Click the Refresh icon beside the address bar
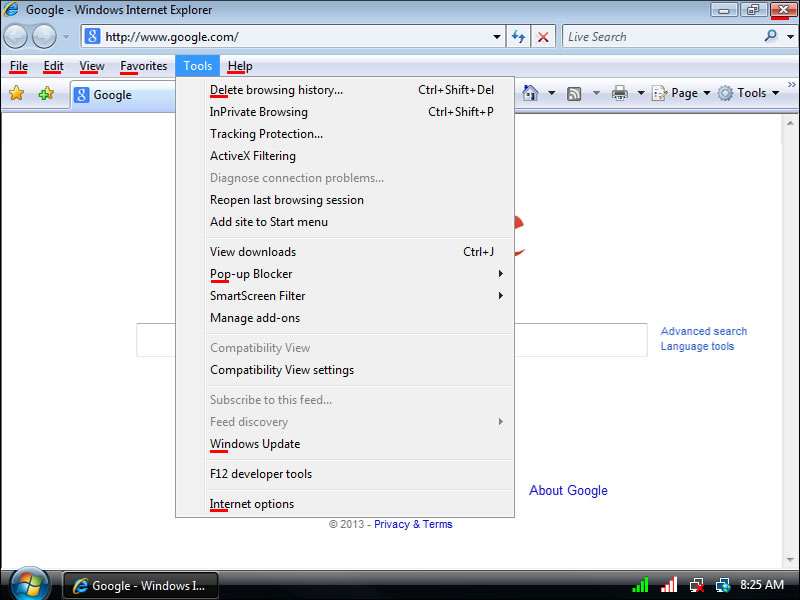Viewport: 800px width, 600px height. point(519,37)
